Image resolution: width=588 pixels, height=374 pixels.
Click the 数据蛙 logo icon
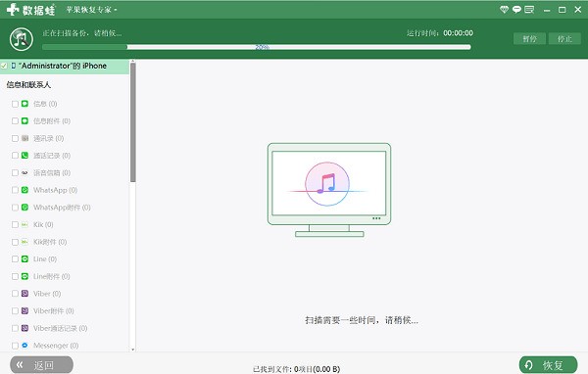click(x=13, y=10)
